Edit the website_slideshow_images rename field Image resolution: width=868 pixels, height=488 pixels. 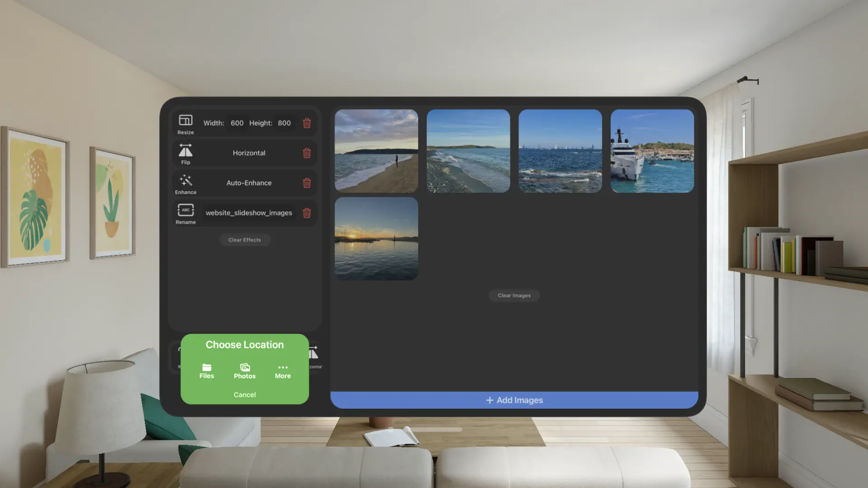point(249,212)
